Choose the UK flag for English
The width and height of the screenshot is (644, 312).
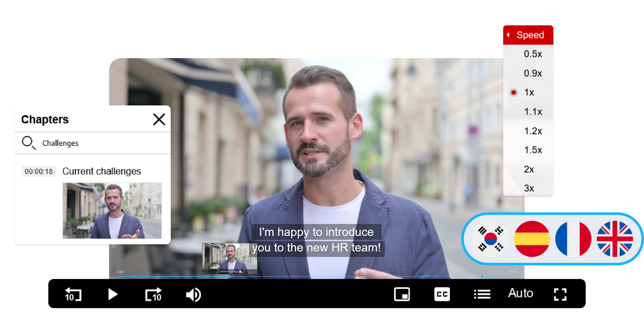pyautogui.click(x=614, y=239)
